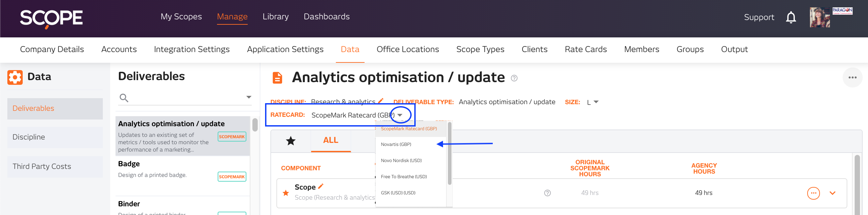Edit Scope component name pencil
Image resolution: width=868 pixels, height=215 pixels.
point(321,186)
